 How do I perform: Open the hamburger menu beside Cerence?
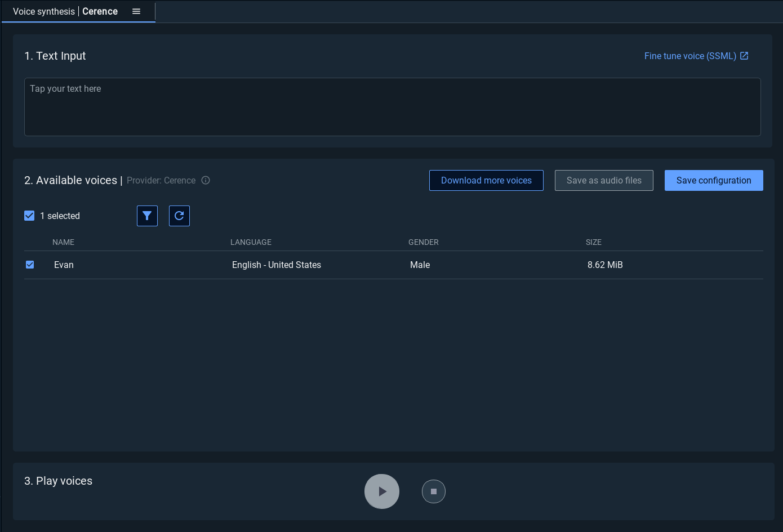tap(136, 11)
